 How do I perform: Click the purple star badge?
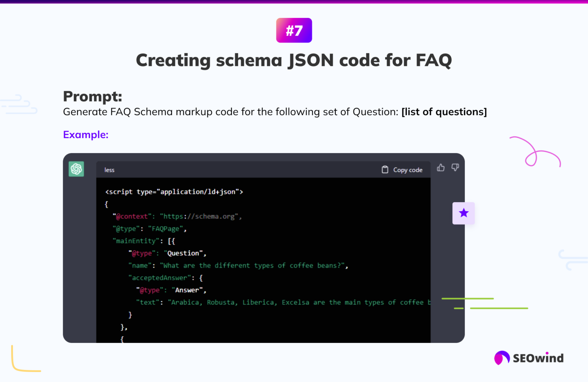(464, 213)
